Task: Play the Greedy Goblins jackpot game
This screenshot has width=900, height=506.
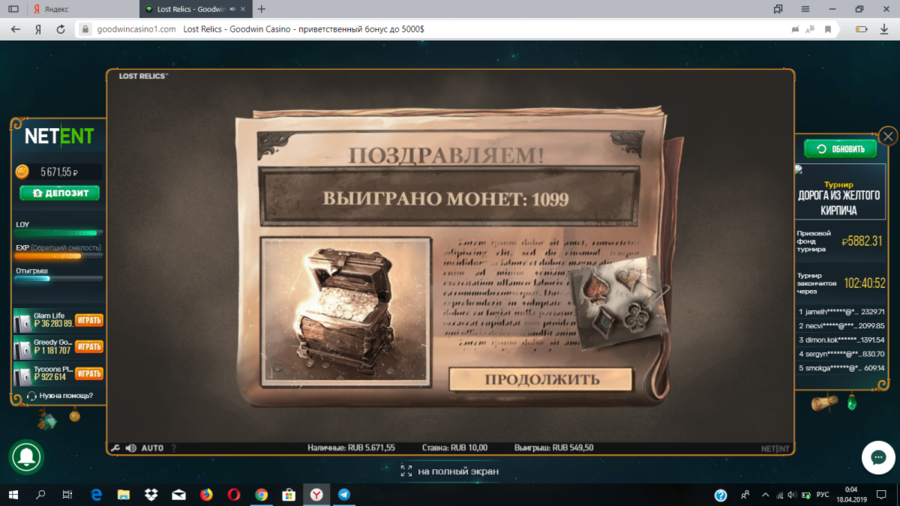Action: (89, 347)
